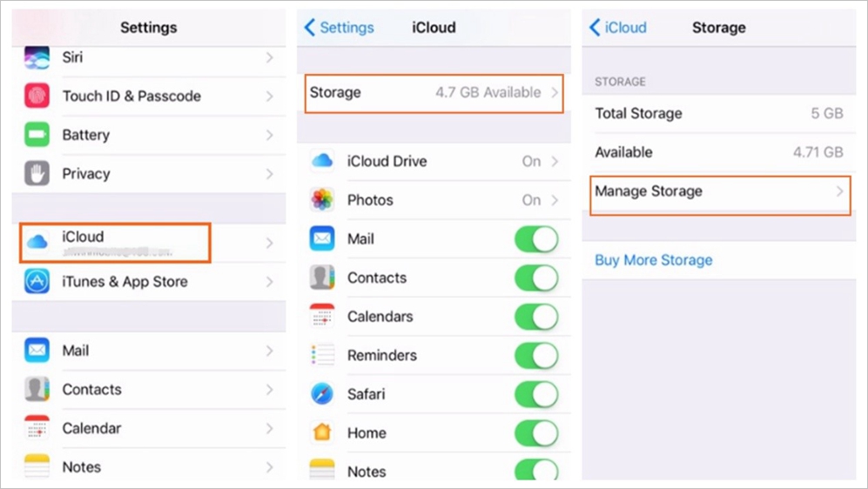This screenshot has height=489, width=868.
Task: Open Touch ID & Passcode settings
Action: tap(149, 97)
